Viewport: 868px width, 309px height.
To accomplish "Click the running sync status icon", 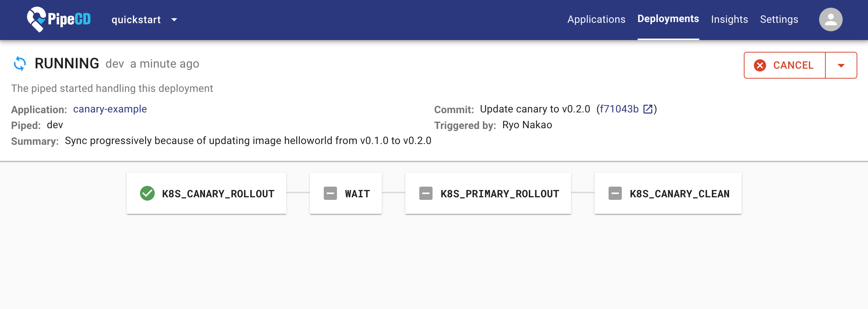I will click(x=20, y=64).
